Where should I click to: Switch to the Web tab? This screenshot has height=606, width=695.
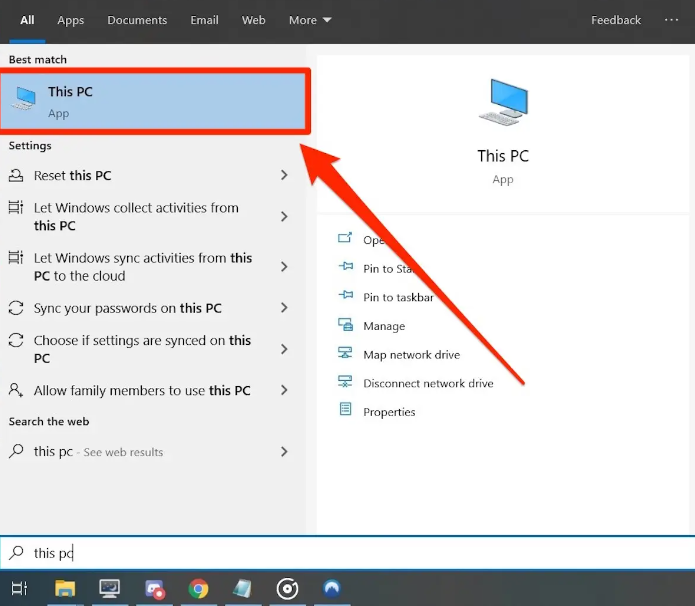pyautogui.click(x=254, y=20)
